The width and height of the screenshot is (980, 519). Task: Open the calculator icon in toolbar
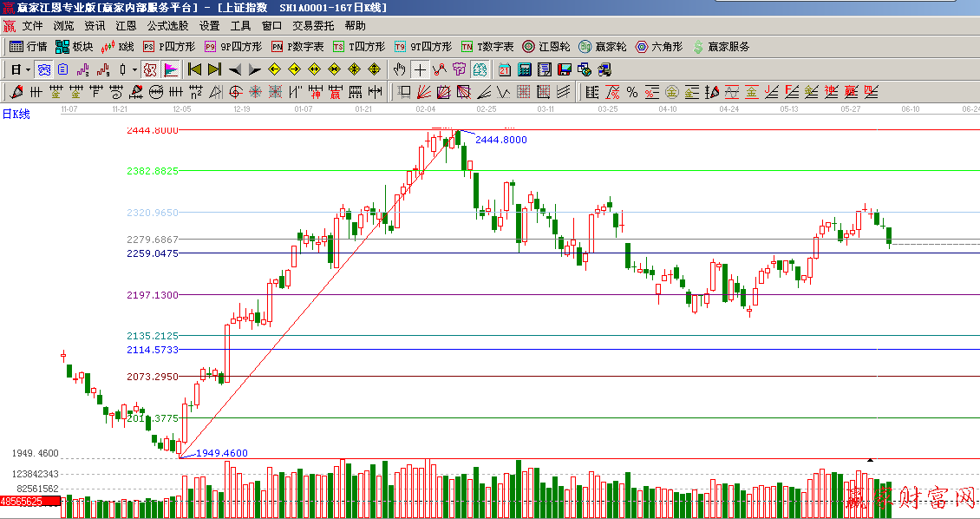point(525,69)
